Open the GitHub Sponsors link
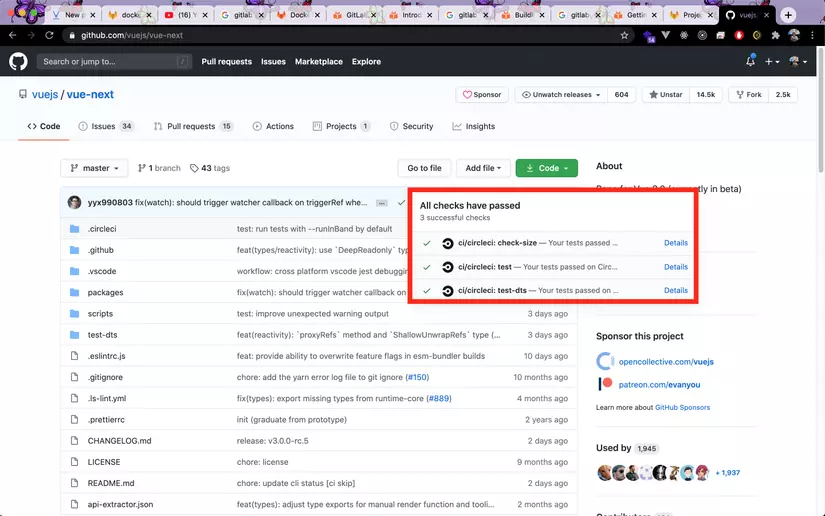This screenshot has width=825, height=516. (682, 408)
